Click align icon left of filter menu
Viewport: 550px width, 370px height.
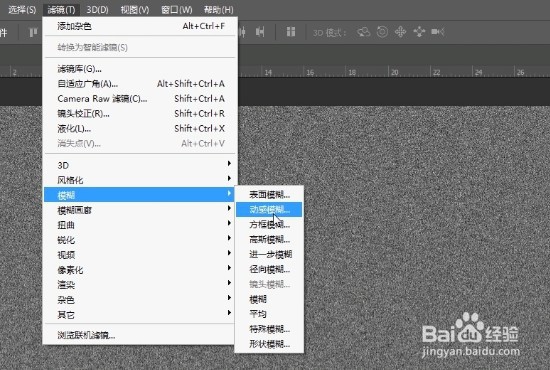pos(33,33)
